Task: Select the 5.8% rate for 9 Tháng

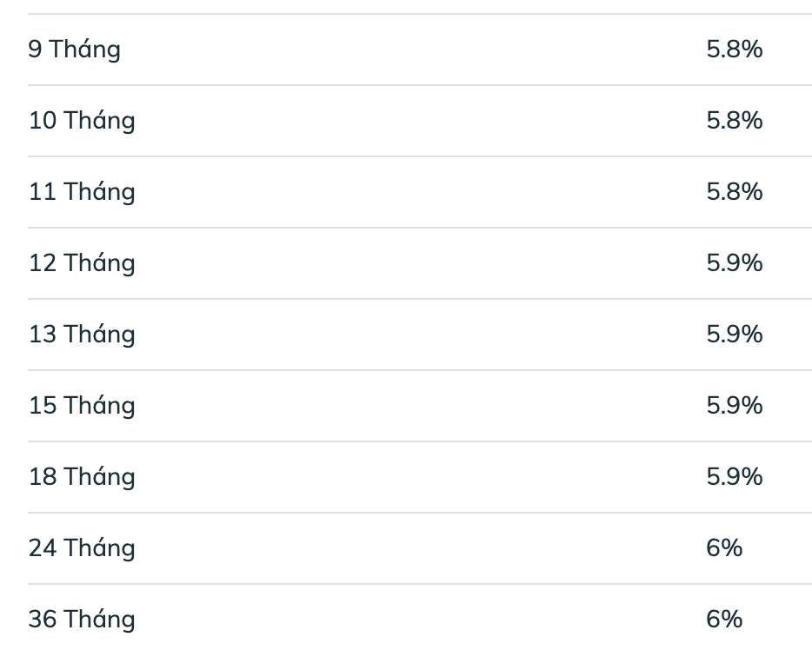Action: 734,50
